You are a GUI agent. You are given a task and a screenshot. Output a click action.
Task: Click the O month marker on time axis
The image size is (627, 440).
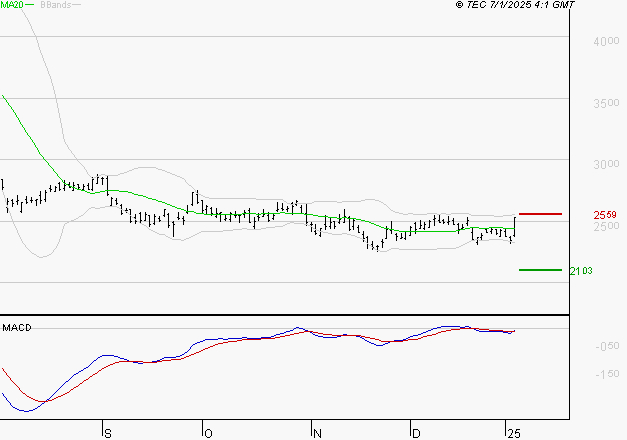pos(208,432)
